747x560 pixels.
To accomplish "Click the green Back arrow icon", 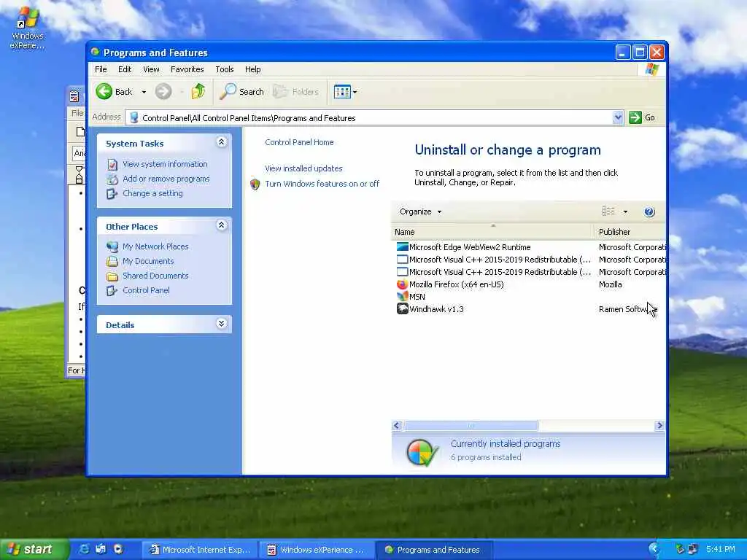I will 104,91.
